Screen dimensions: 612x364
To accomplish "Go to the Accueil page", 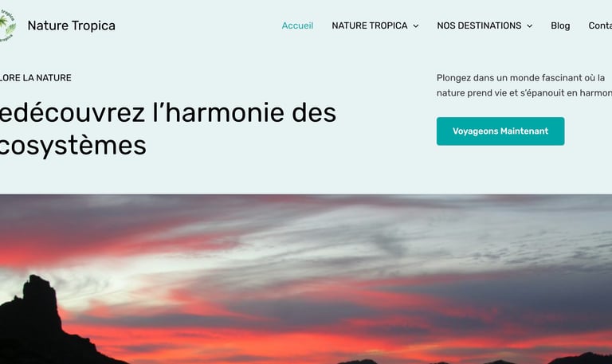I will click(297, 25).
